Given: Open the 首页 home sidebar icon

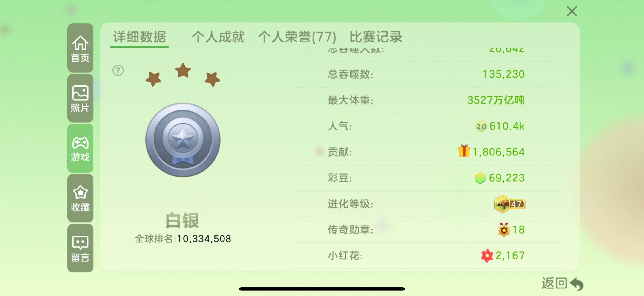Looking at the screenshot, I should pos(80,48).
